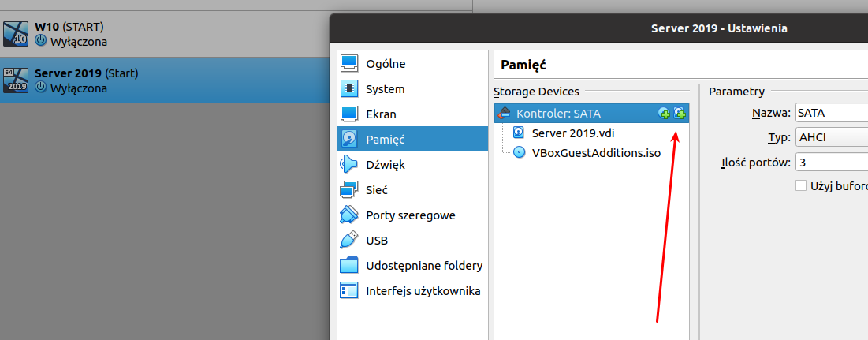The height and width of the screenshot is (340, 868).
Task: Select VBoxGuestAdditions.iso in storage tree
Action: [592, 152]
